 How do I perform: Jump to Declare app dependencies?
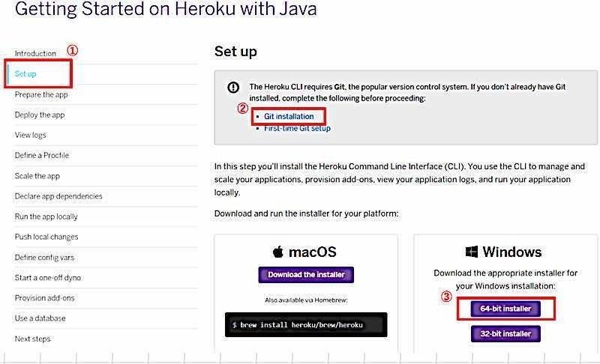[58, 196]
